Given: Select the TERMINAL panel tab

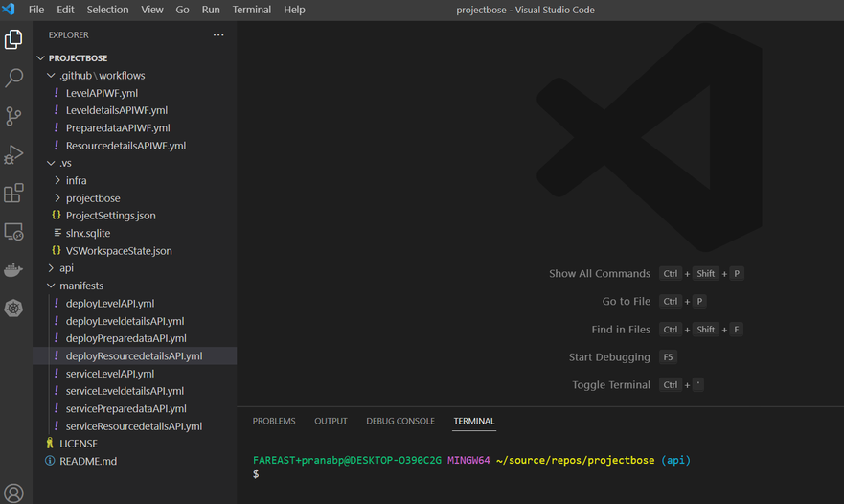Looking at the screenshot, I should [473, 421].
